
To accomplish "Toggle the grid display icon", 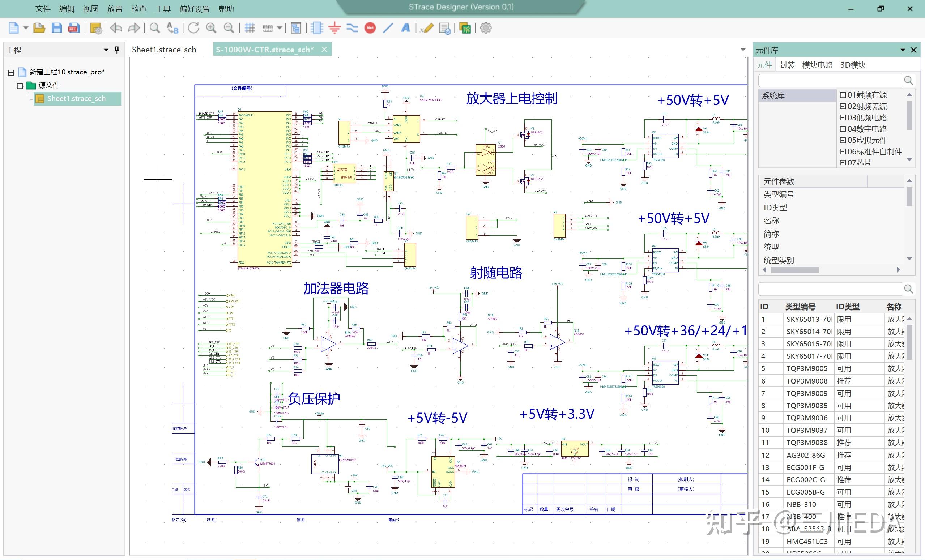I will 250,28.
